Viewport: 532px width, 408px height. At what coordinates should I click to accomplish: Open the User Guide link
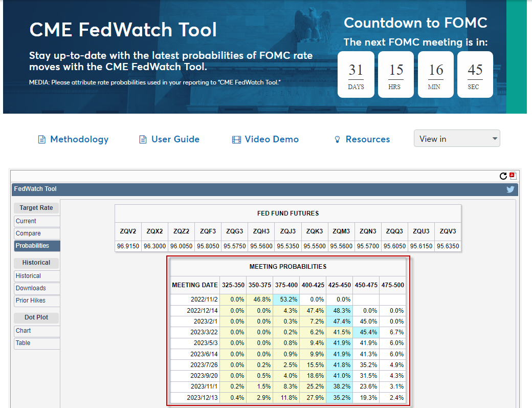click(175, 139)
